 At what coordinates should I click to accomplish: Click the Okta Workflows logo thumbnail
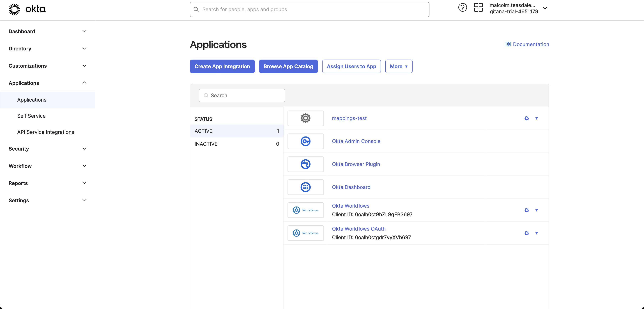305,210
